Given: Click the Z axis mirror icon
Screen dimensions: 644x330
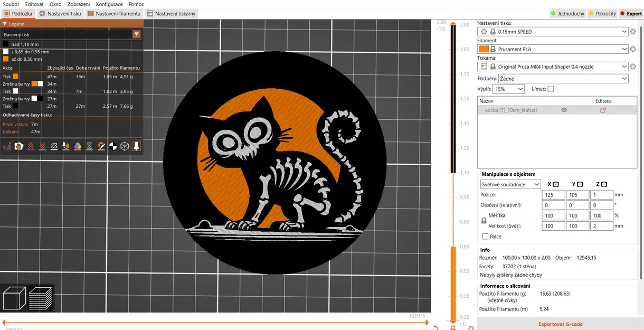Looking at the screenshot, I should [604, 184].
